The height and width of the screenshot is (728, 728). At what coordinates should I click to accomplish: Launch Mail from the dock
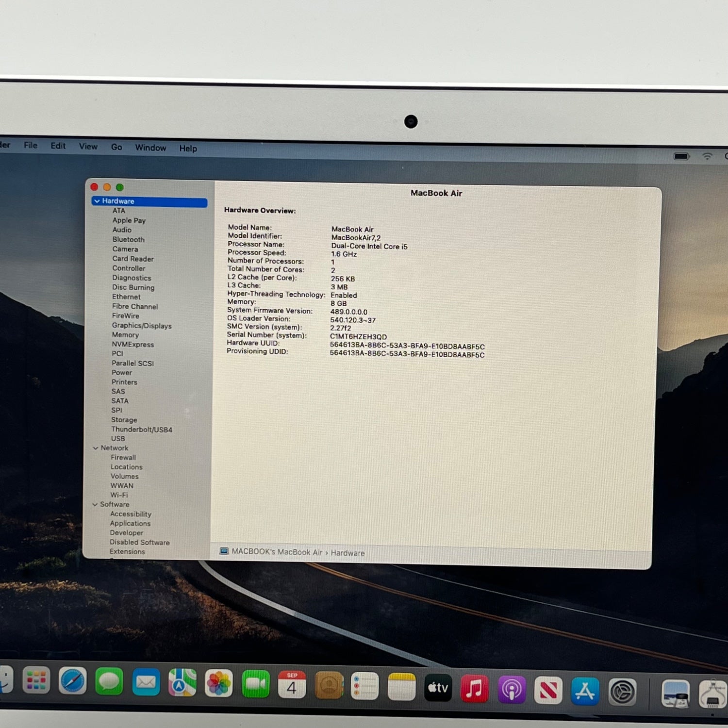click(146, 682)
